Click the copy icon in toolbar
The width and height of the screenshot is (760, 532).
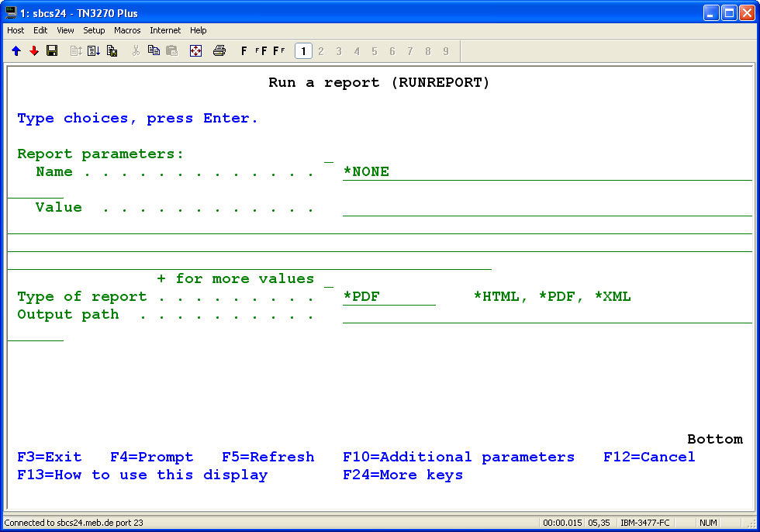point(154,51)
